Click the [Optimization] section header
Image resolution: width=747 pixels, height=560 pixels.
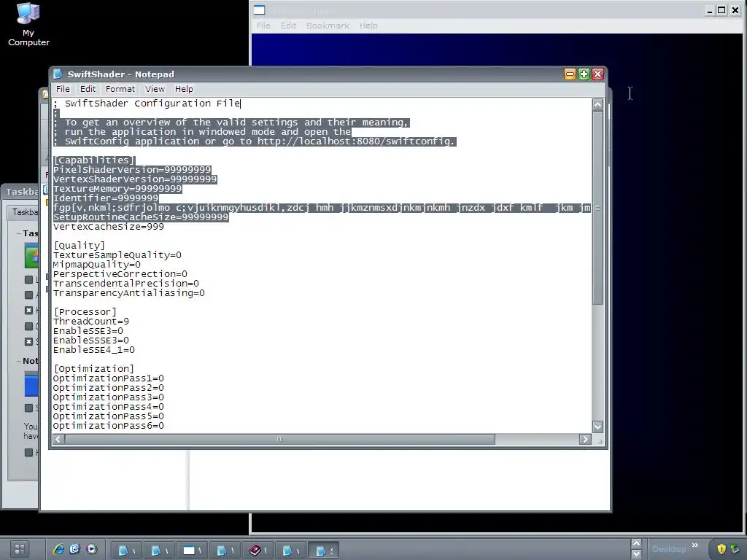click(94, 369)
